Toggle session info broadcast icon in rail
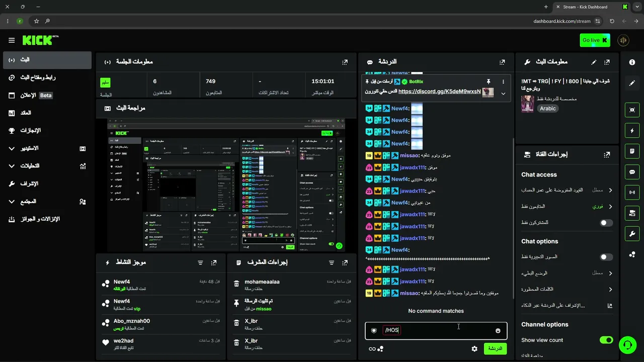This screenshot has height=362, width=644. coord(632,192)
